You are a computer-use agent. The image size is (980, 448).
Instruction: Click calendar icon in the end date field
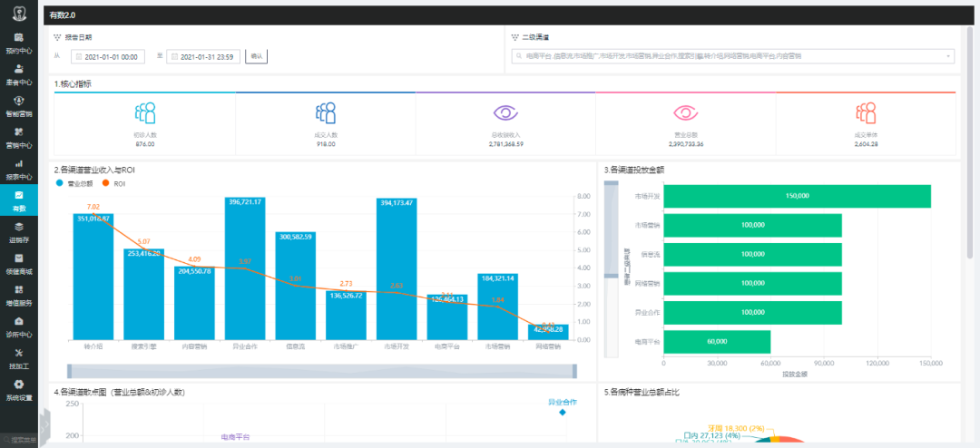(x=174, y=57)
